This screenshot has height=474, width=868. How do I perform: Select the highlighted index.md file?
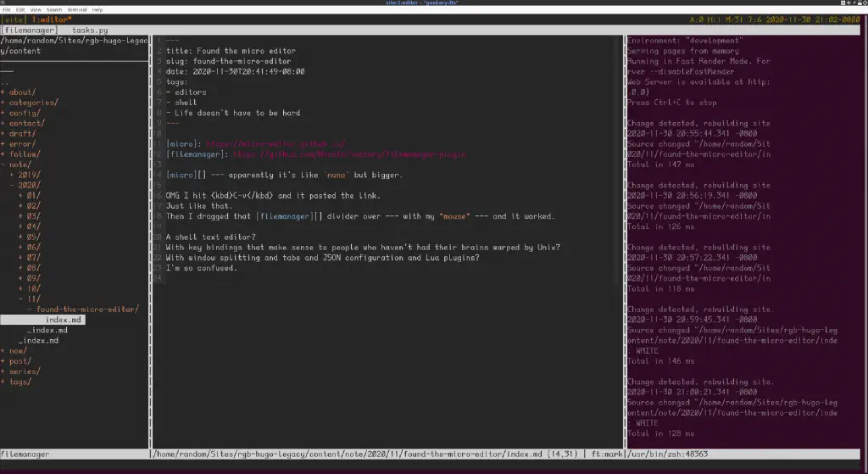(x=42, y=320)
